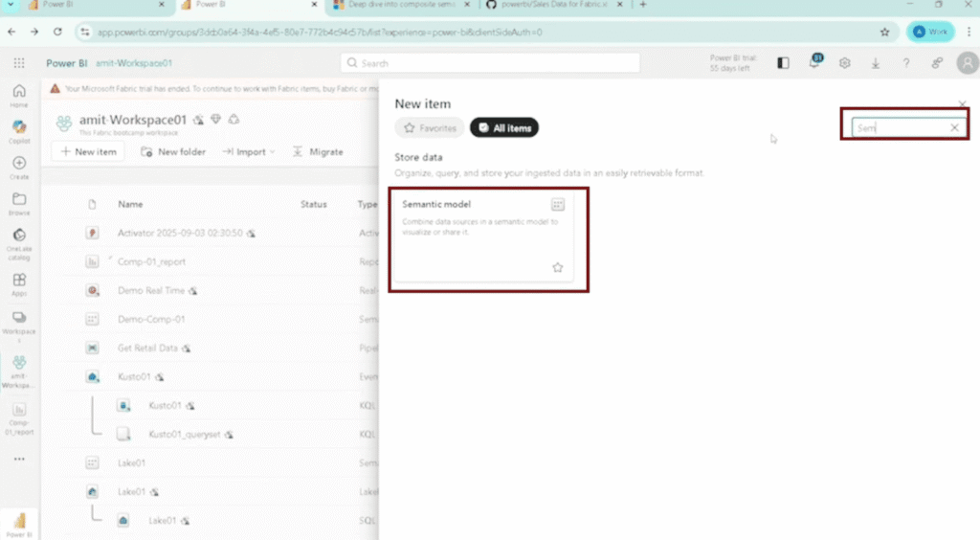Open the notifications bell
This screenshot has width=980, height=540.
(814, 62)
